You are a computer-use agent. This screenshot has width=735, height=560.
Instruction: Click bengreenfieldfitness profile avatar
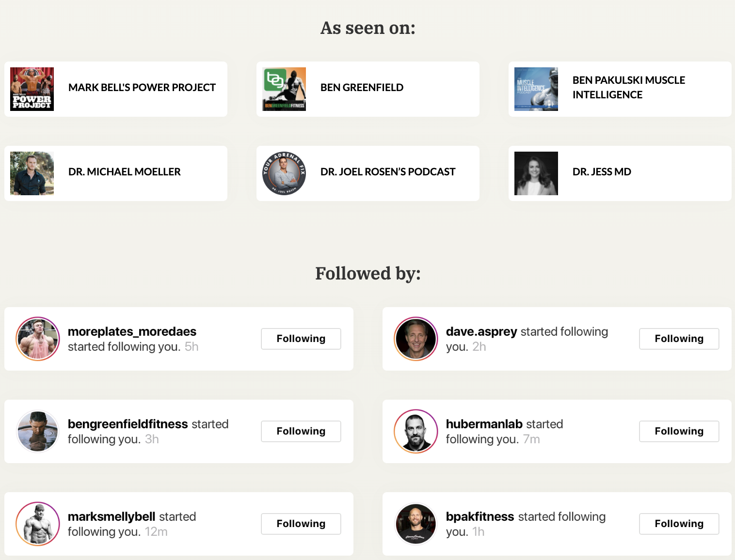(38, 431)
